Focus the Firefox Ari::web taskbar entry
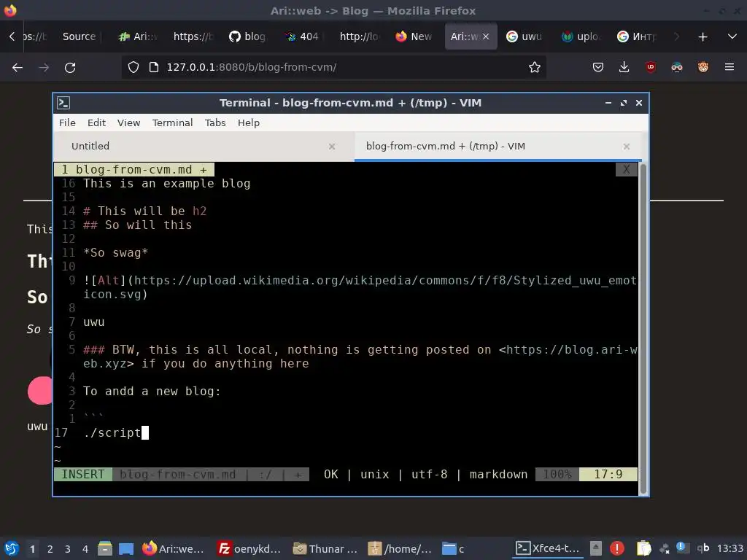 tap(174, 549)
